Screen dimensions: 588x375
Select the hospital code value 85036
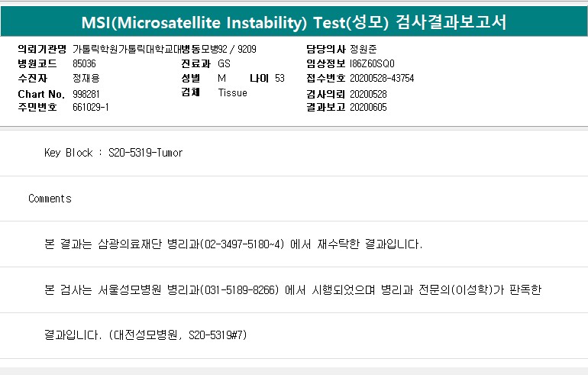tap(84, 63)
